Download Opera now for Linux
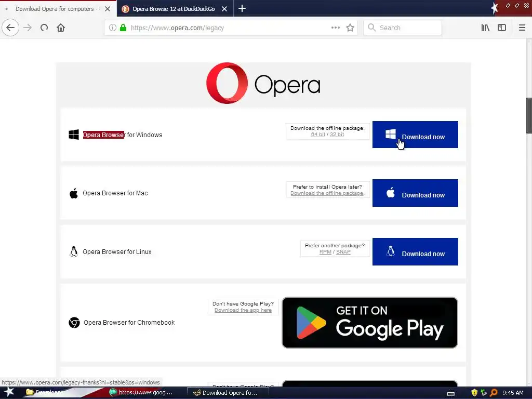 pyautogui.click(x=415, y=252)
